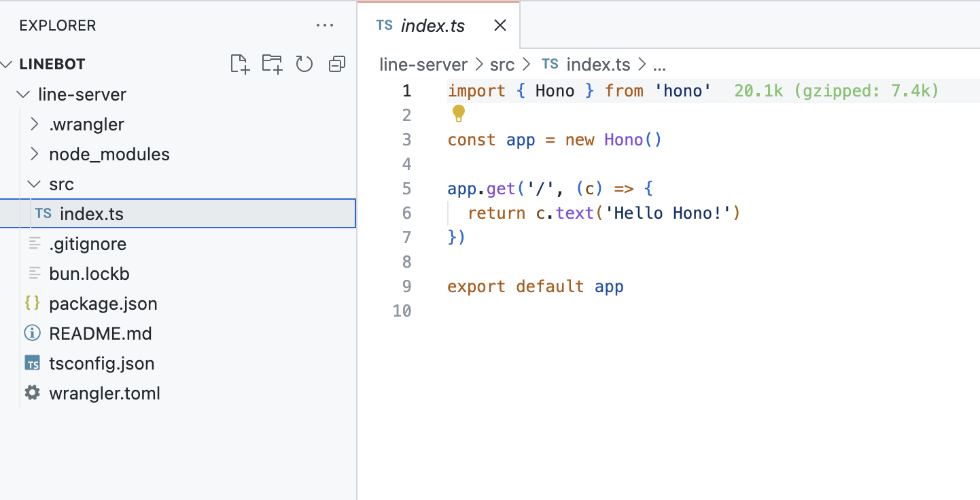Collapse the src folder chevron
Image resolution: width=980 pixels, height=500 pixels.
34,184
